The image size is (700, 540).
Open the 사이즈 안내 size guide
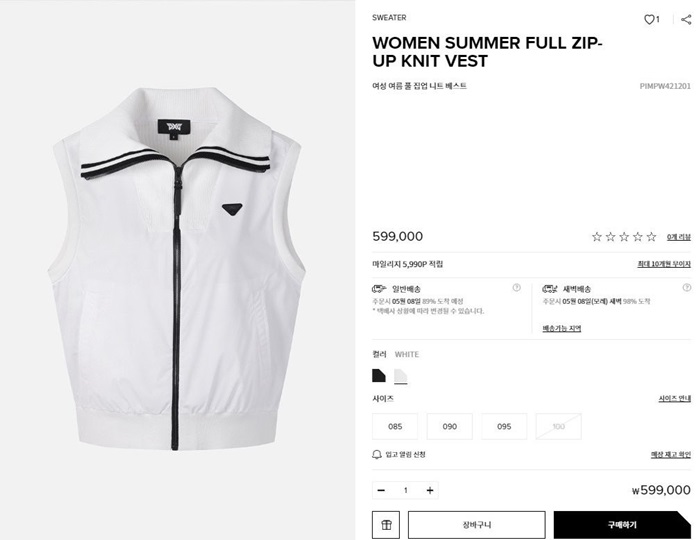click(675, 399)
